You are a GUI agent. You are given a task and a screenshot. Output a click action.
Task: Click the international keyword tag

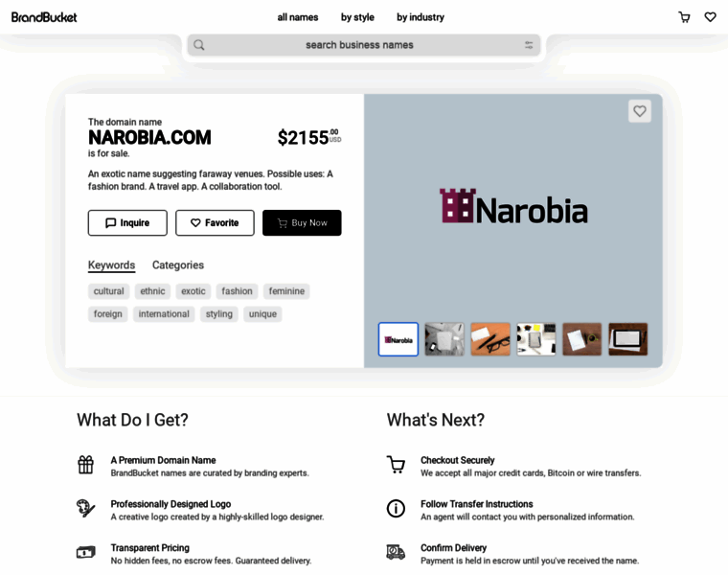coord(164,314)
